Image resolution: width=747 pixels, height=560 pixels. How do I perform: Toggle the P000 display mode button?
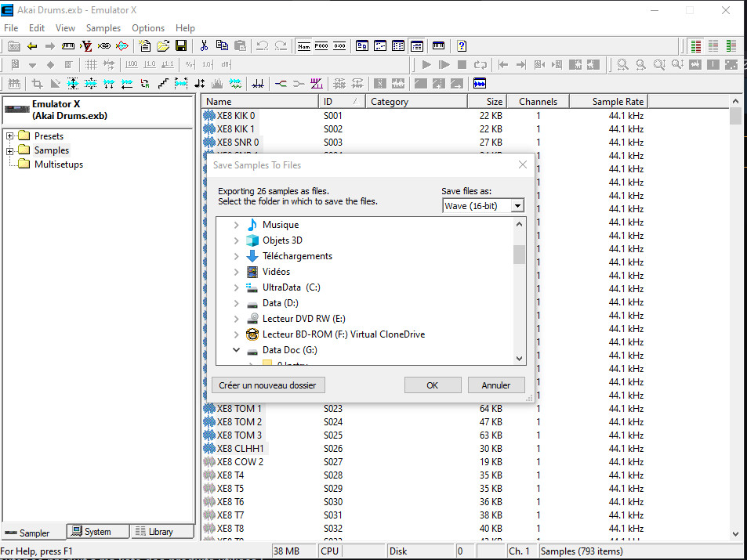tap(321, 46)
